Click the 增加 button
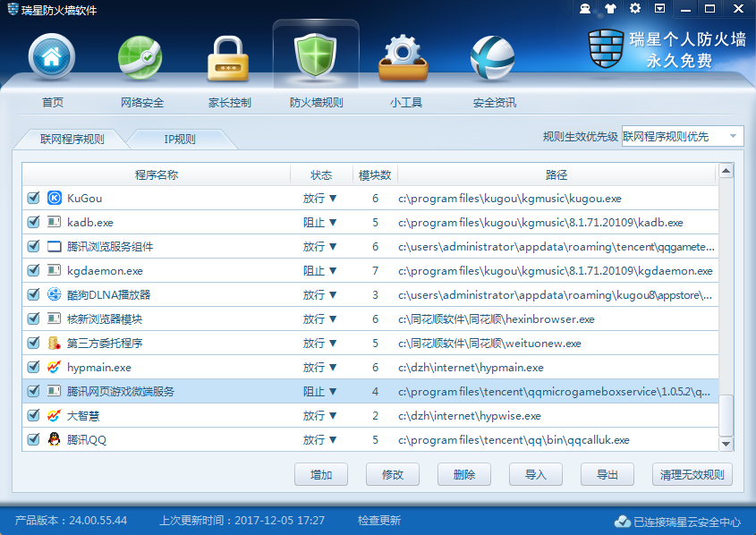756x535 pixels. 321,474
